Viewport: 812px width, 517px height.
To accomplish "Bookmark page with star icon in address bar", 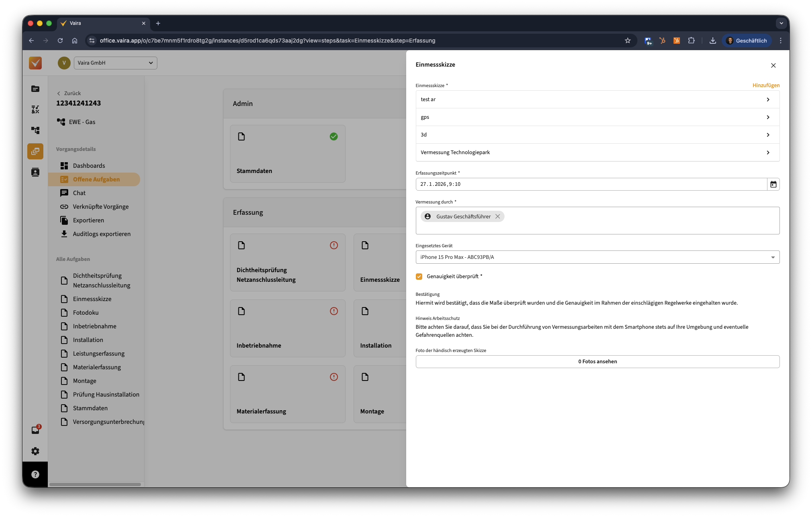I will click(627, 41).
